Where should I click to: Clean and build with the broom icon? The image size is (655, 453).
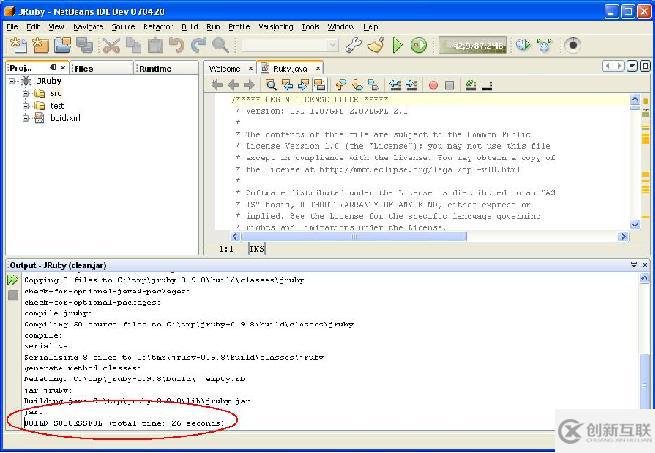point(376,45)
